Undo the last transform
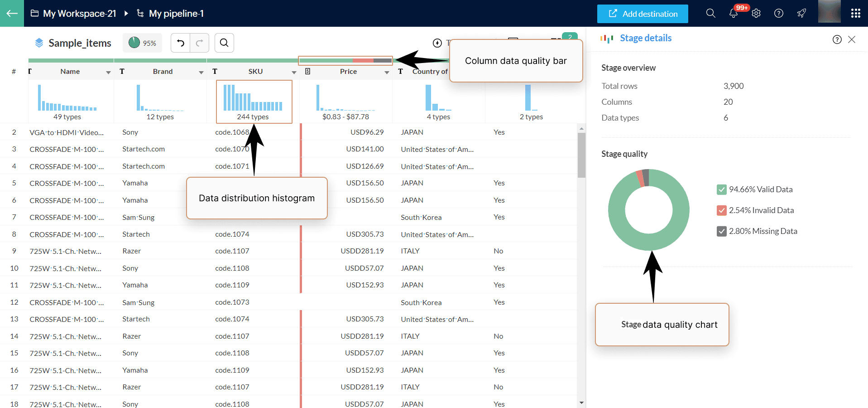 (x=180, y=43)
